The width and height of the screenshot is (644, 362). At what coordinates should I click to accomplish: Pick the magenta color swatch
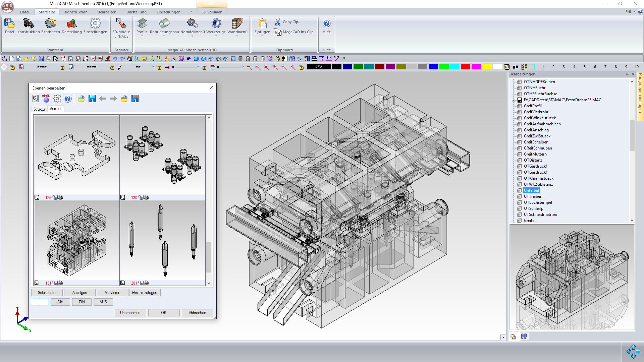(476, 67)
